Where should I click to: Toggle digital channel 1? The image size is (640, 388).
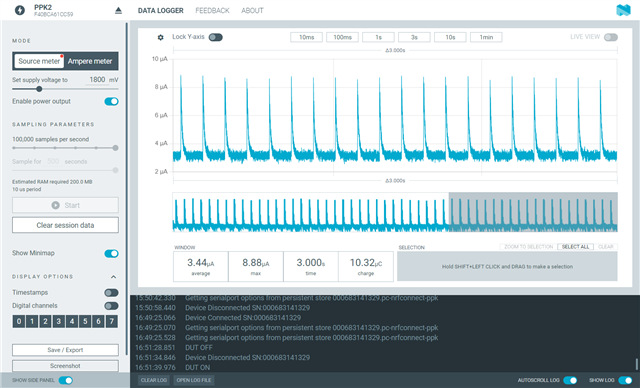[x=32, y=321]
